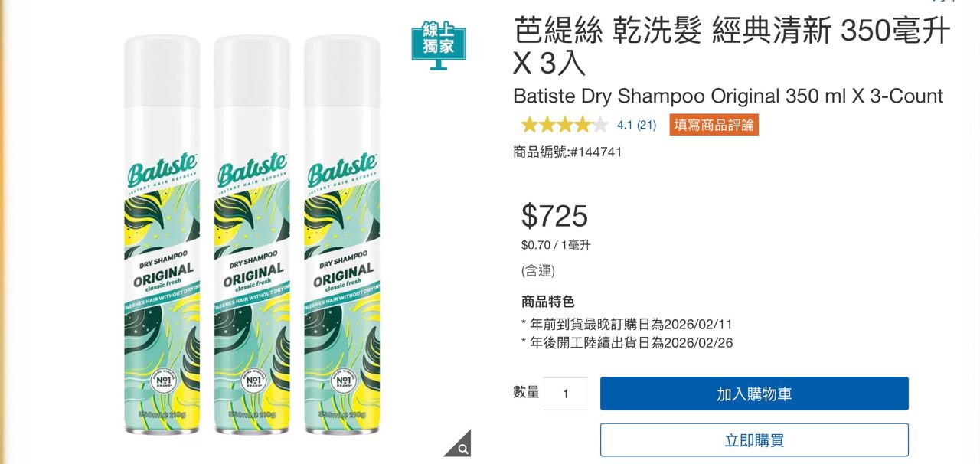
Task: Click the Chinese product title 芭緹絲 乾洗髮
Action: (608, 31)
